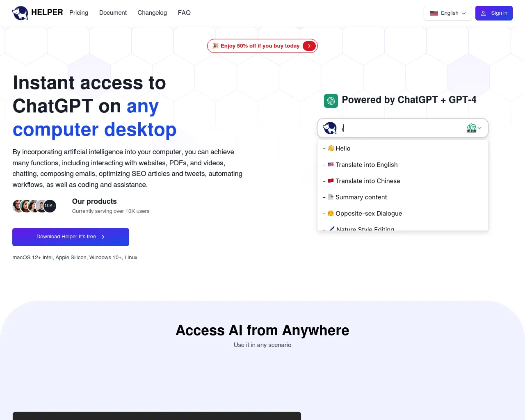Open the English language dropdown
The height and width of the screenshot is (420, 525).
pos(448,13)
